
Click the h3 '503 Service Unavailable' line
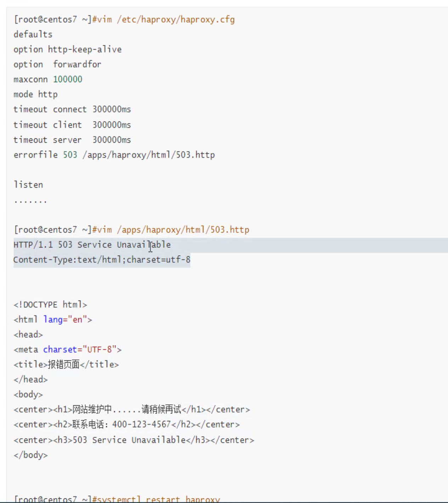tap(134, 440)
